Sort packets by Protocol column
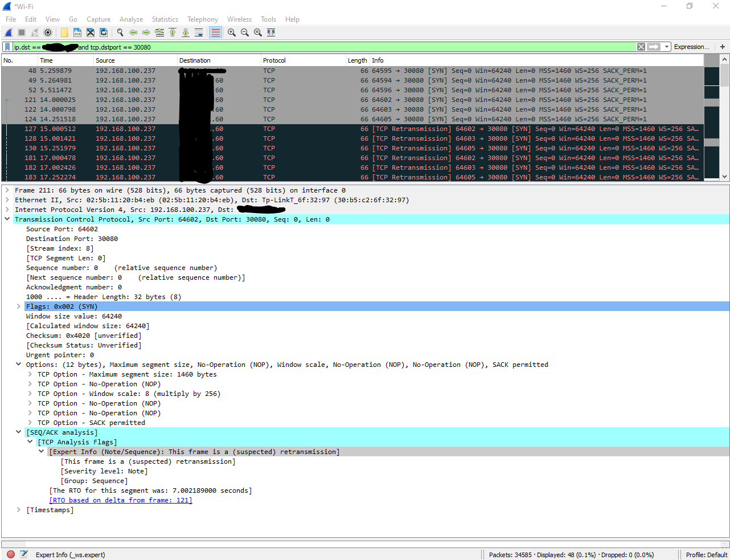The image size is (730, 560). (x=304, y=60)
